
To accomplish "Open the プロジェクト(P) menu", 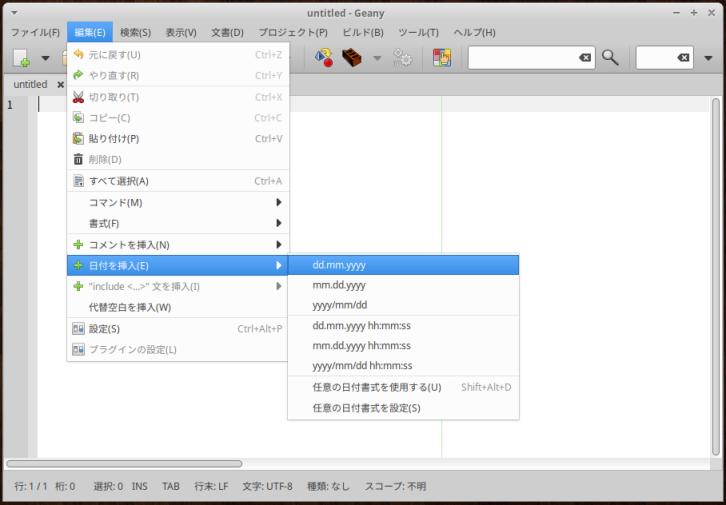I will pos(293,32).
